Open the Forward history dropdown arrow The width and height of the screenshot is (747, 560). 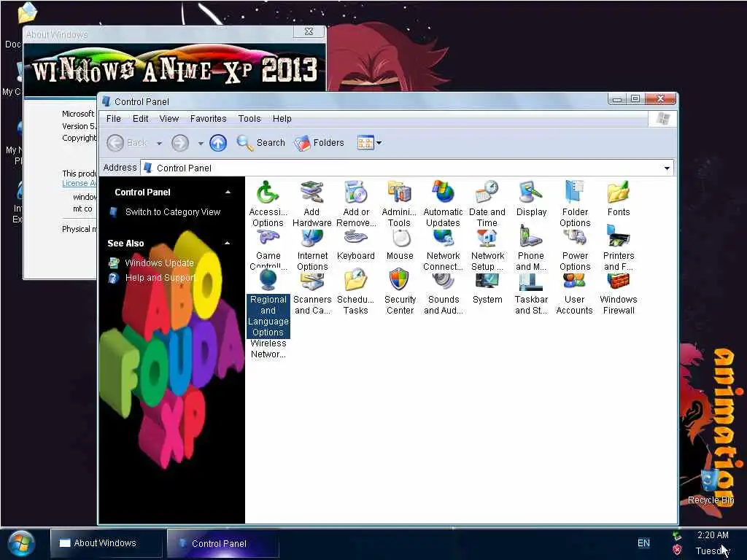[201, 143]
